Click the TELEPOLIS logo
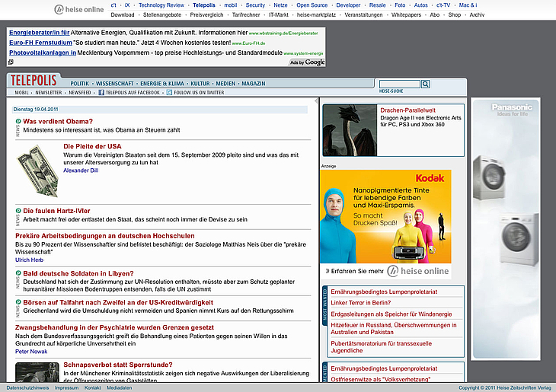556x392 pixels. [x=34, y=81]
